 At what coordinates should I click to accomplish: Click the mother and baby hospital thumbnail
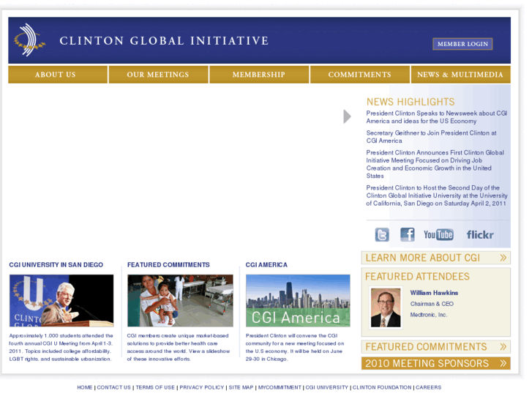180,300
